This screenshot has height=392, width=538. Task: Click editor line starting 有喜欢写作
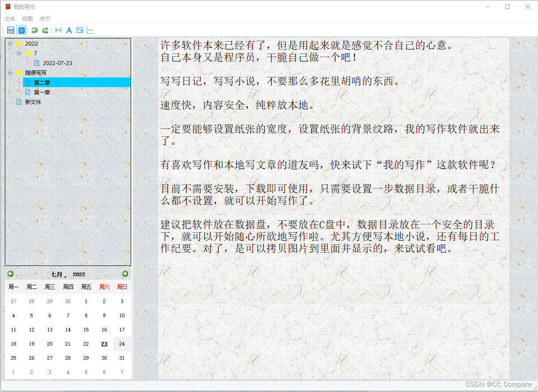tap(328, 165)
